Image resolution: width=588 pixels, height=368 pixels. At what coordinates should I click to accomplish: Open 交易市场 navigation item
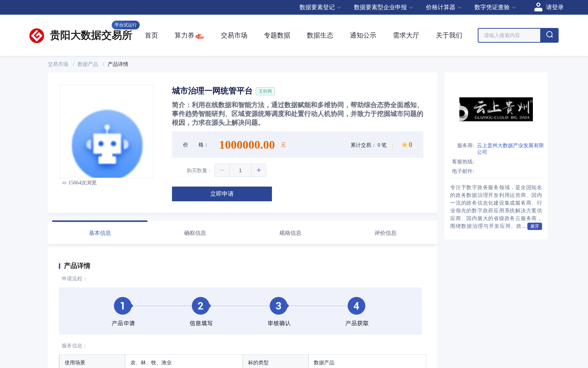click(x=234, y=35)
